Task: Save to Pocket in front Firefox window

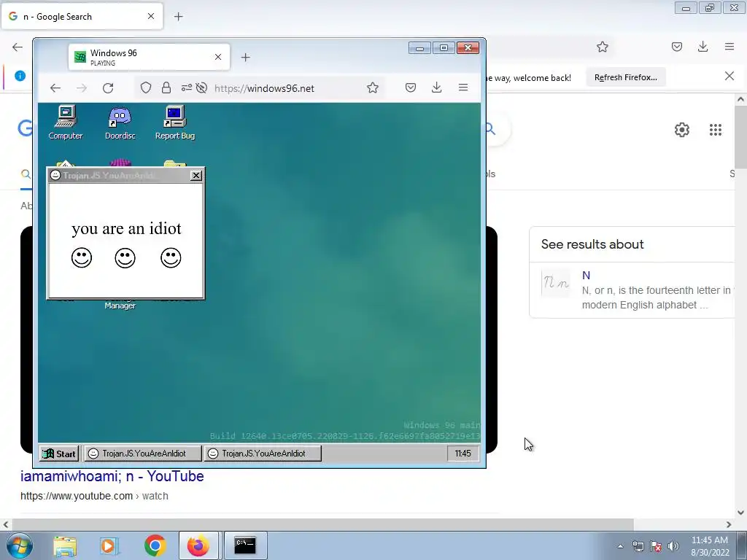Action: point(411,87)
